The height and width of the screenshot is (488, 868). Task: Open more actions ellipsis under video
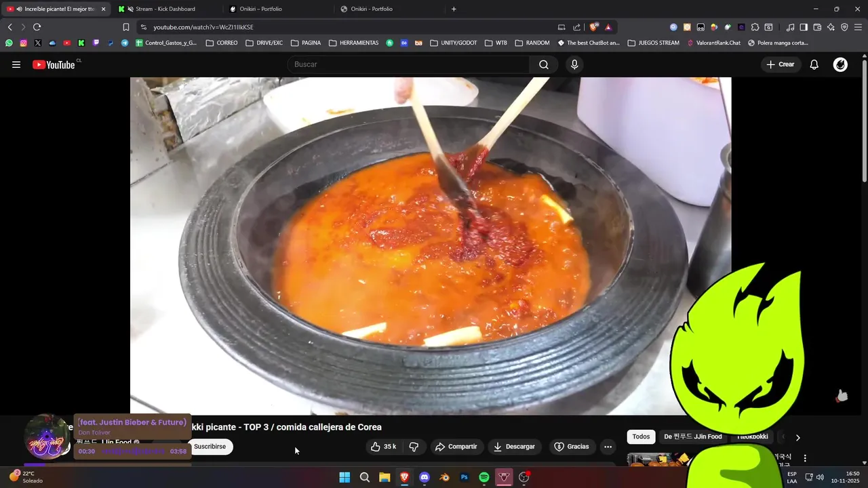click(x=608, y=447)
